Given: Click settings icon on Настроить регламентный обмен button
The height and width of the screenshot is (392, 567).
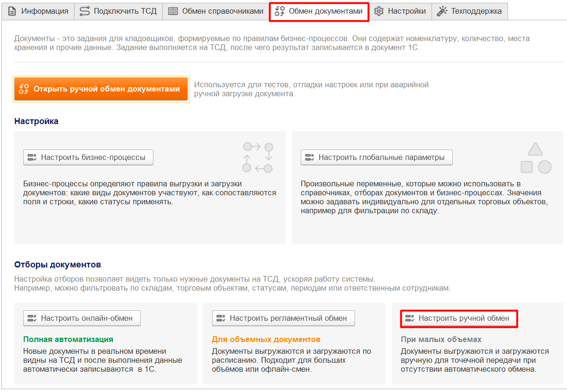Looking at the screenshot, I should 221,318.
